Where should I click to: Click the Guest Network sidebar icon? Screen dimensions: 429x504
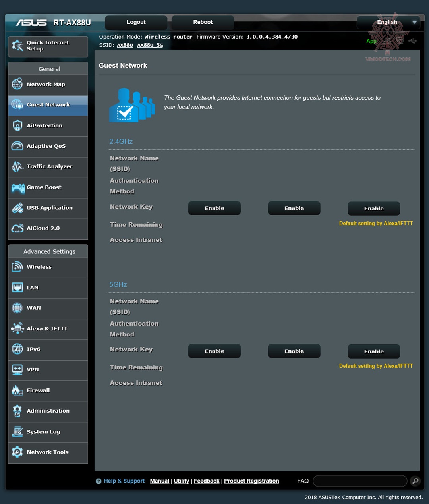point(17,104)
